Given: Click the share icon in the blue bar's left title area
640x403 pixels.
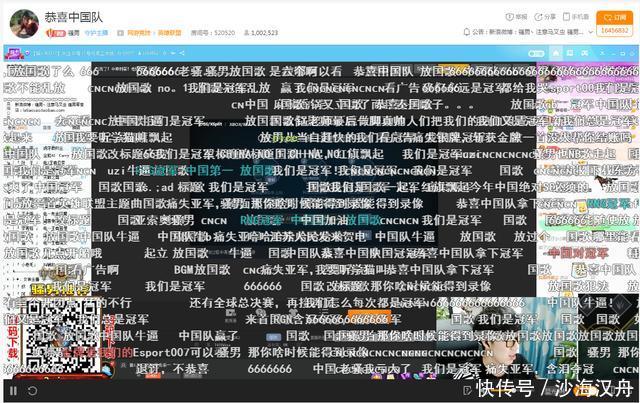Looking at the screenshot, I should click(x=182, y=53).
